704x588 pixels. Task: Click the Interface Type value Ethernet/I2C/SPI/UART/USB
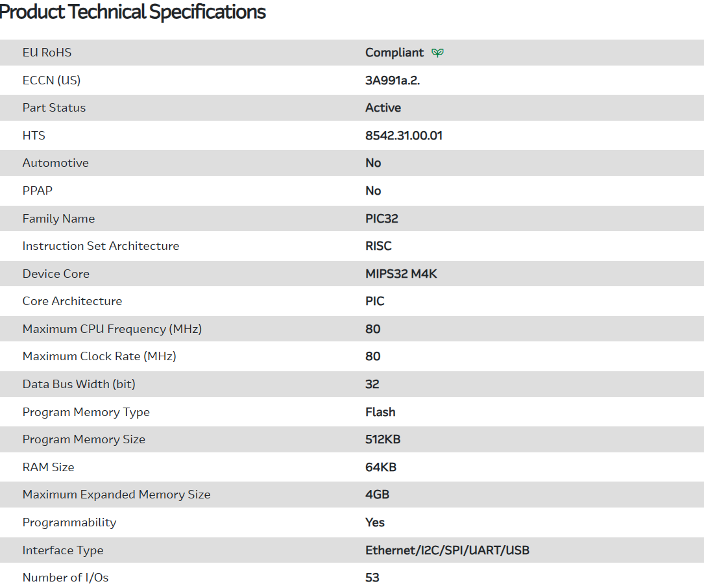pos(447,550)
